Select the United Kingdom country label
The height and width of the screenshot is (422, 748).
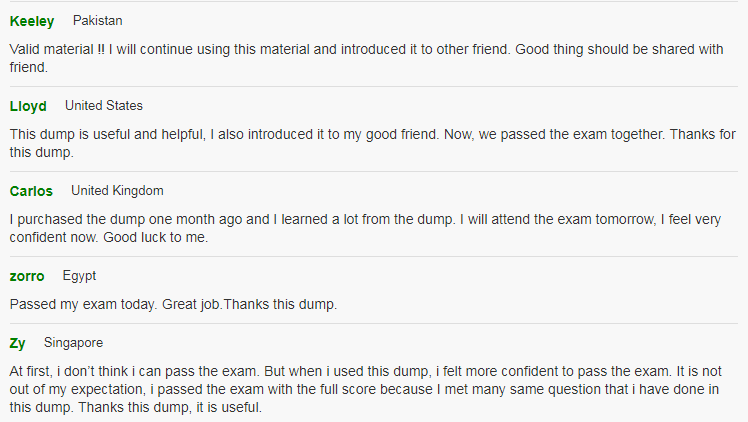click(117, 191)
